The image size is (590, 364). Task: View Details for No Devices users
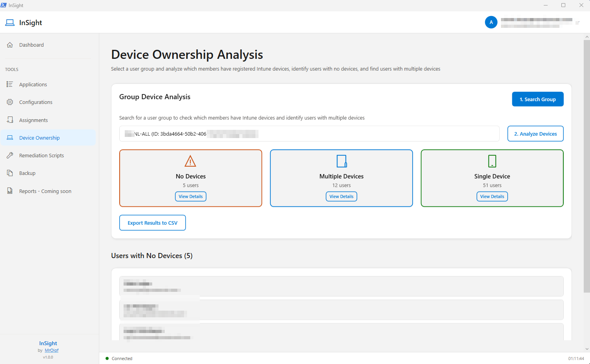point(191,197)
